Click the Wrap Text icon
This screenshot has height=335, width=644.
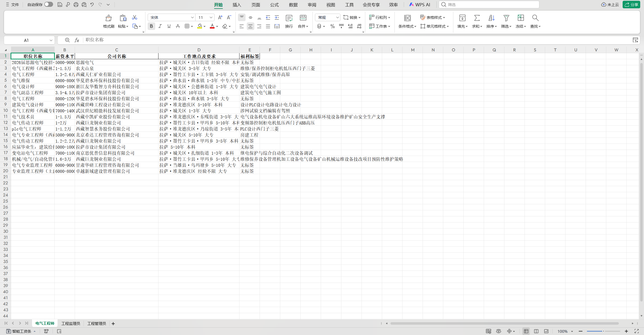289,18
